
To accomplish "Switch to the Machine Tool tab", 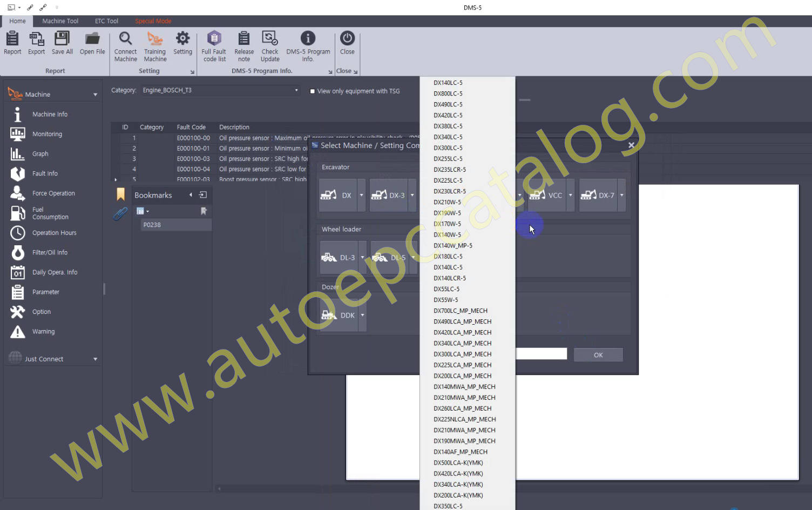I will [60, 21].
